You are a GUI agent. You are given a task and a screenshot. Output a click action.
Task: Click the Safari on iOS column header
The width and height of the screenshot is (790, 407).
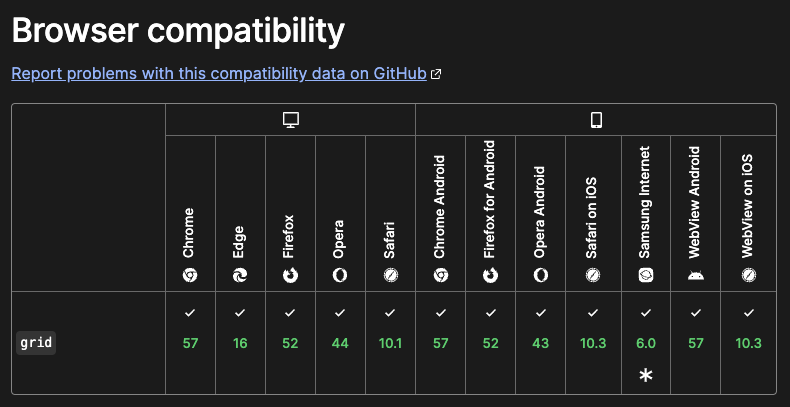(593, 213)
